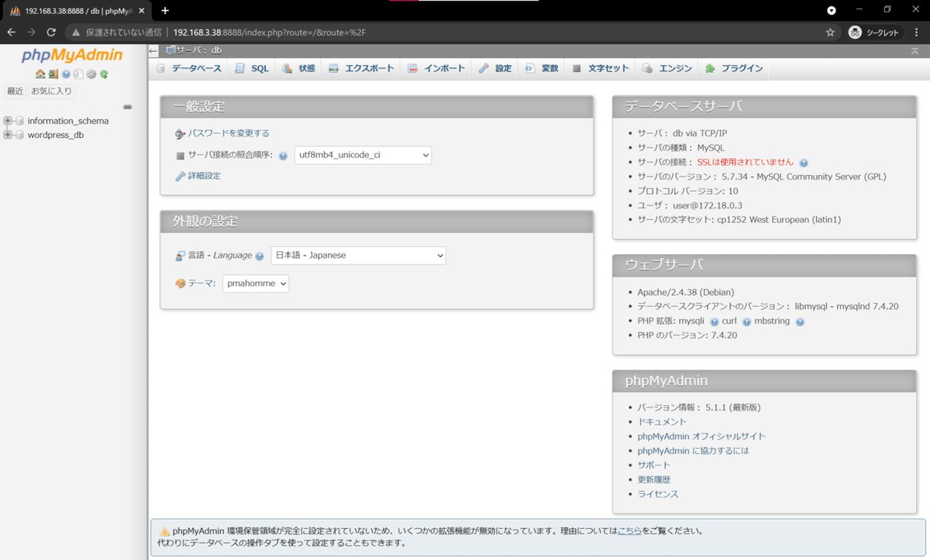This screenshot has height=560, width=930.
Task: Open the ライセンス link
Action: (x=658, y=494)
